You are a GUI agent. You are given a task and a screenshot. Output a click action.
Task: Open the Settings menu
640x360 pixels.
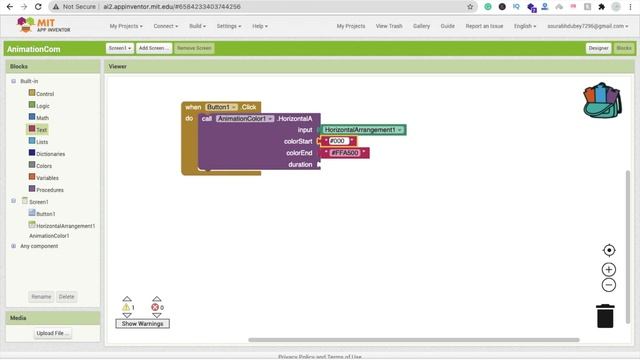(229, 26)
